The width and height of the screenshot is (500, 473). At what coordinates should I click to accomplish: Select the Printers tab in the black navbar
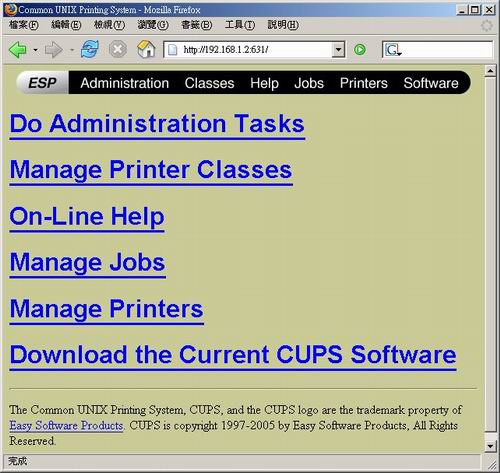click(x=364, y=83)
